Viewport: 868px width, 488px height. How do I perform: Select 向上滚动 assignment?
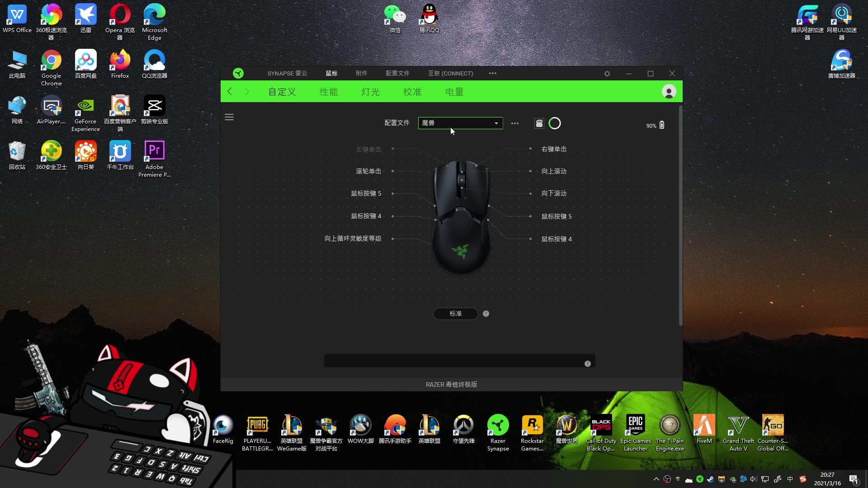pos(554,171)
